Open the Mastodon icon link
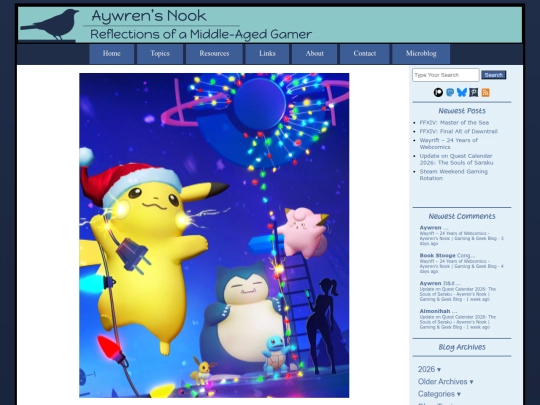This screenshot has width=540, height=405. [450, 92]
